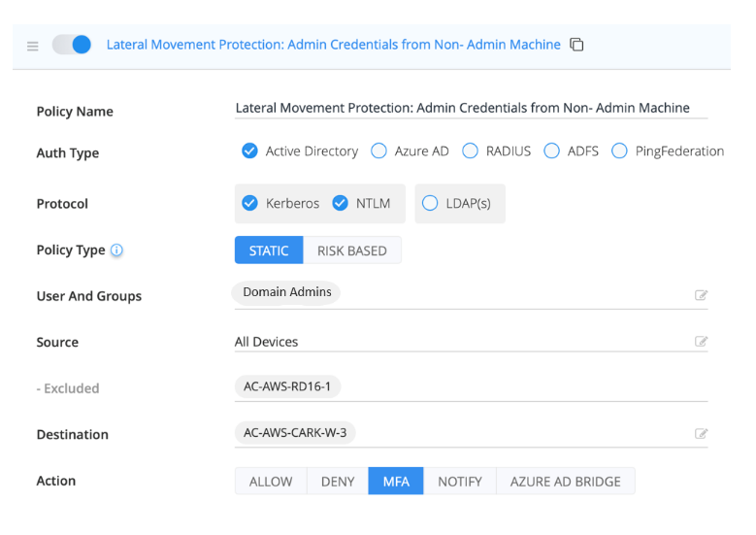
Task: Edit User And Groups via pencil icon
Action: point(701,295)
